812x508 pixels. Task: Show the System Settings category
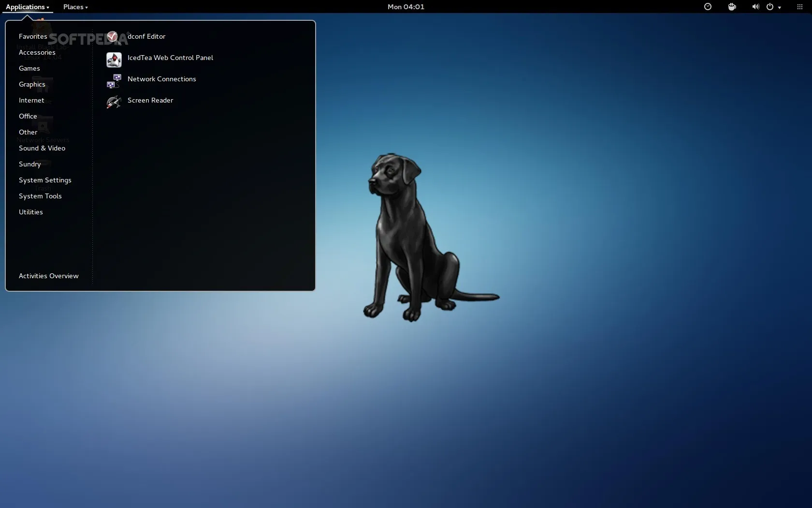coord(45,180)
